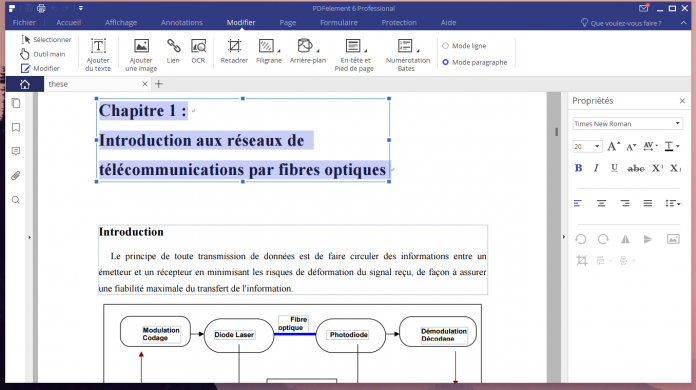This screenshot has height=390, width=696.
Task: Open En-tête et Pied de page
Action: point(354,55)
